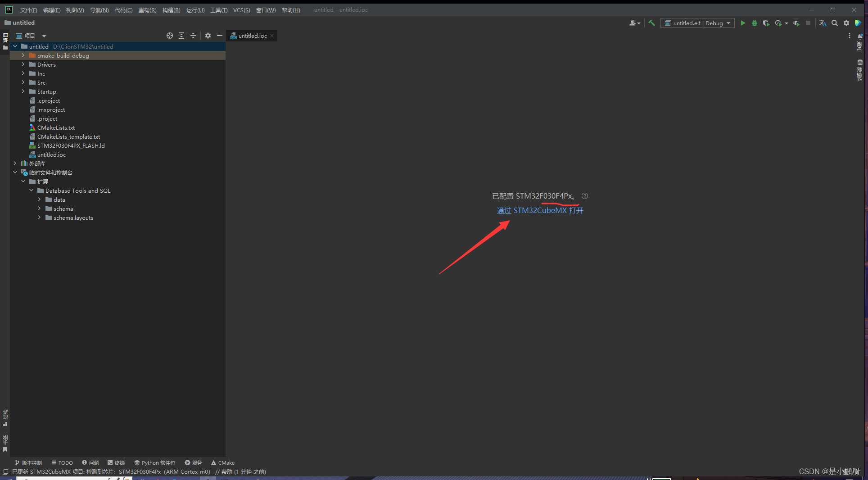Open the 编辑(E) menu
Image resolution: width=868 pixels, height=480 pixels.
click(52, 10)
